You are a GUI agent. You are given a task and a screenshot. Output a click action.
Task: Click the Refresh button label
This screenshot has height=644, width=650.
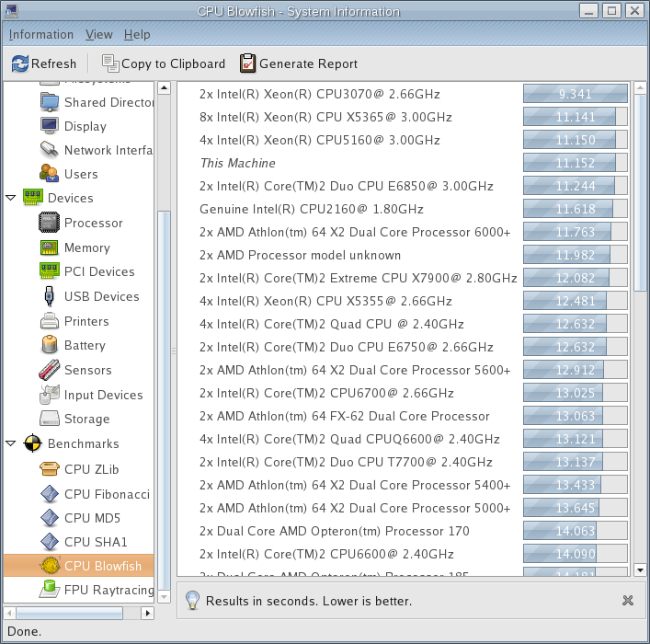pyautogui.click(x=53, y=63)
